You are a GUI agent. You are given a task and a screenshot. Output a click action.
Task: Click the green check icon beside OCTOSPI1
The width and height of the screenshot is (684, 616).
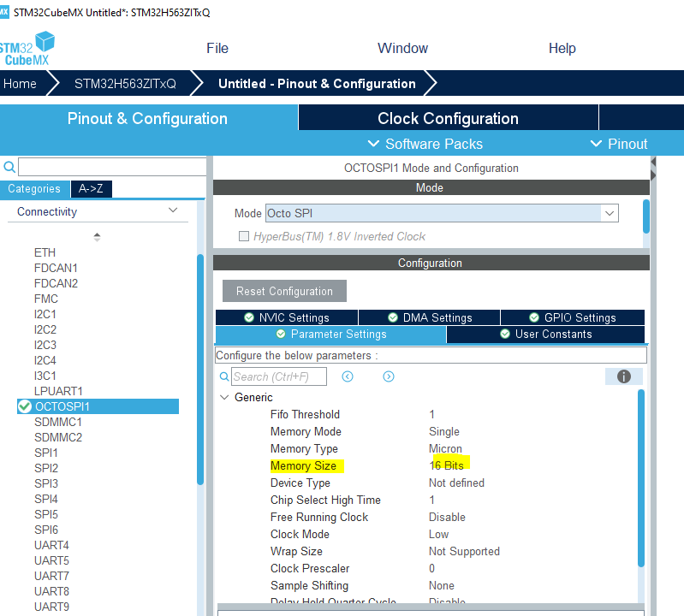tap(25, 406)
